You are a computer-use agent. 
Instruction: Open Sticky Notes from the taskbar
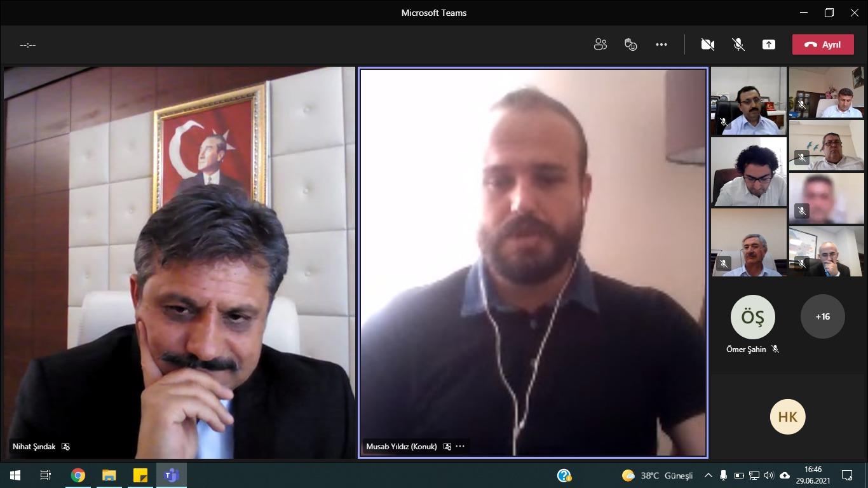140,475
